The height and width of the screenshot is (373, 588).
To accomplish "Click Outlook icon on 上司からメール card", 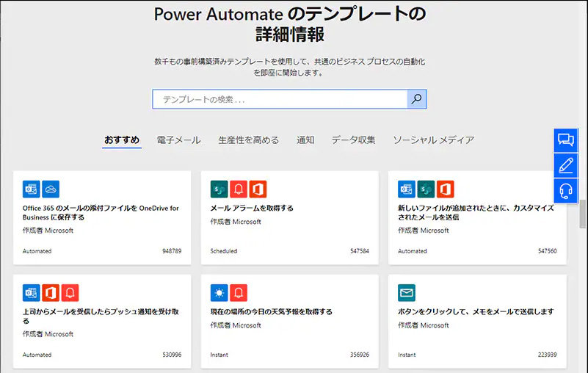I will (x=31, y=293).
